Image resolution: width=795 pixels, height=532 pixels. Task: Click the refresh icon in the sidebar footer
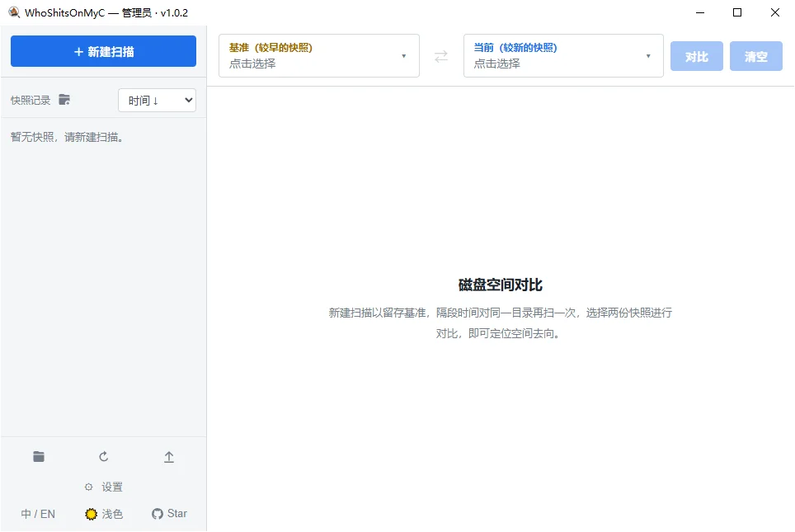[103, 456]
